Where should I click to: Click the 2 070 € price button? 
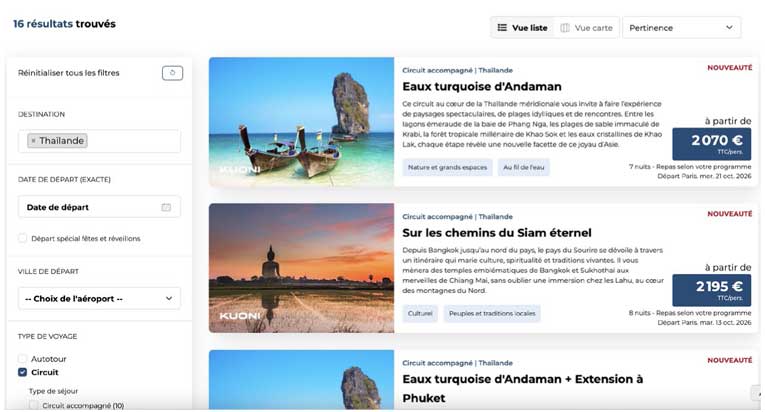[711, 144]
